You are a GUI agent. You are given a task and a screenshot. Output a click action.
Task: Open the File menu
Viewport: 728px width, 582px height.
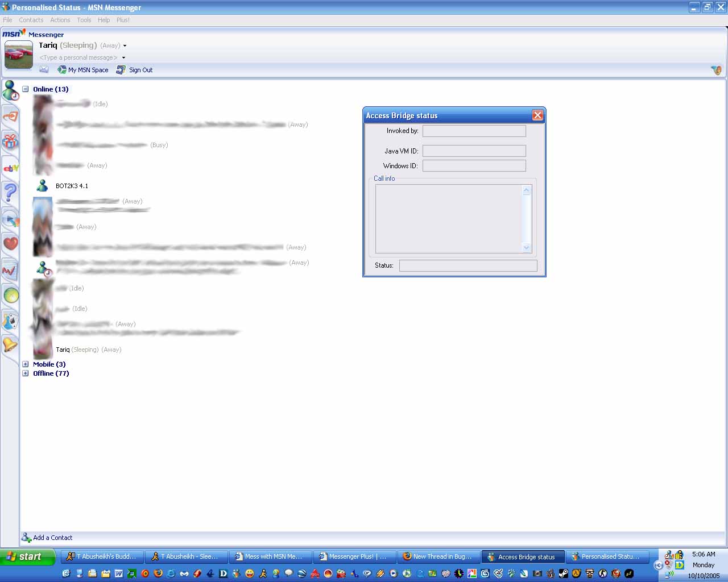point(7,20)
